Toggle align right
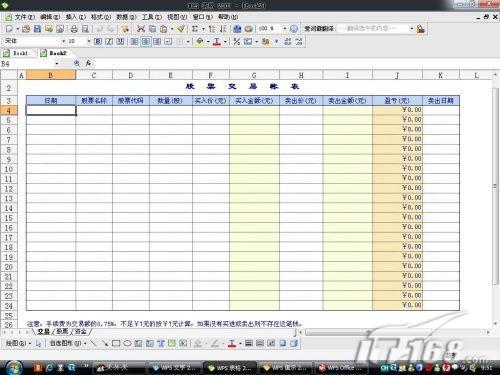This screenshot has width=500, height=375. click(157, 41)
